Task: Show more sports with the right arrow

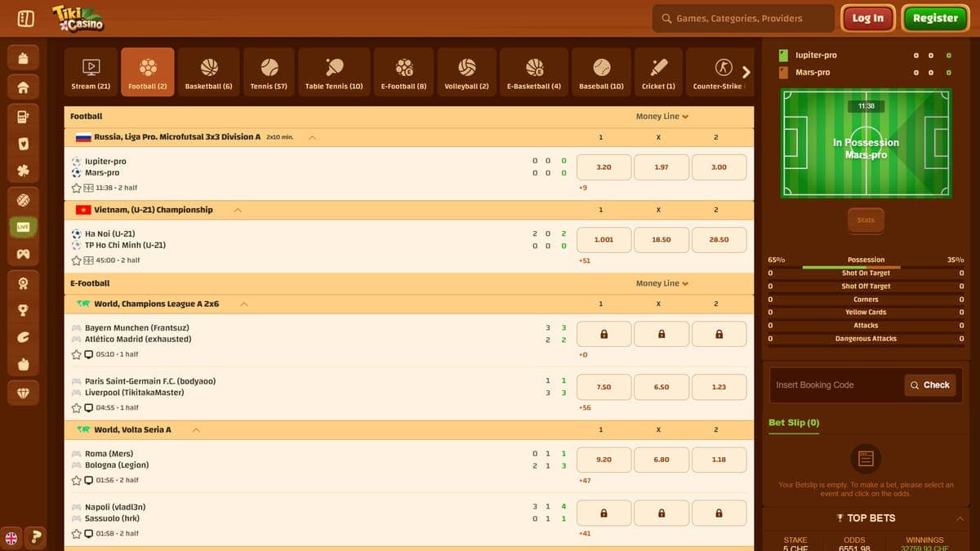Action: pyautogui.click(x=746, y=73)
